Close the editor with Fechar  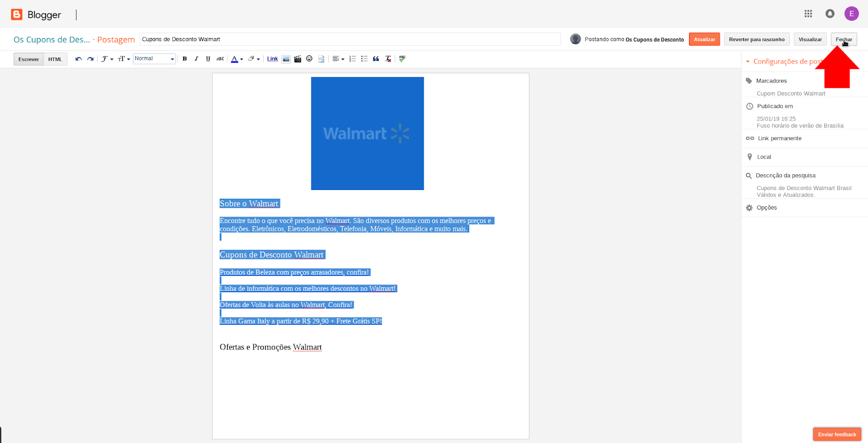point(844,39)
